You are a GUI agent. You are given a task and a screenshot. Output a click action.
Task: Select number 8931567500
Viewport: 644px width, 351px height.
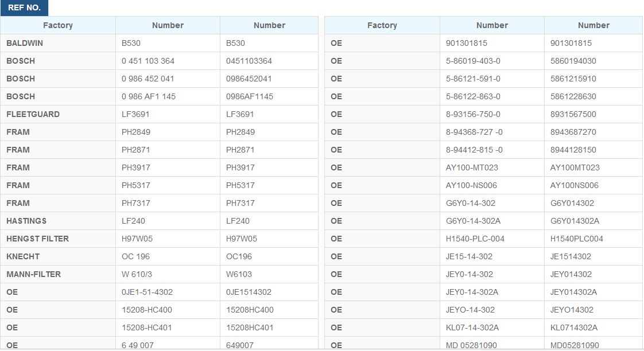point(573,114)
